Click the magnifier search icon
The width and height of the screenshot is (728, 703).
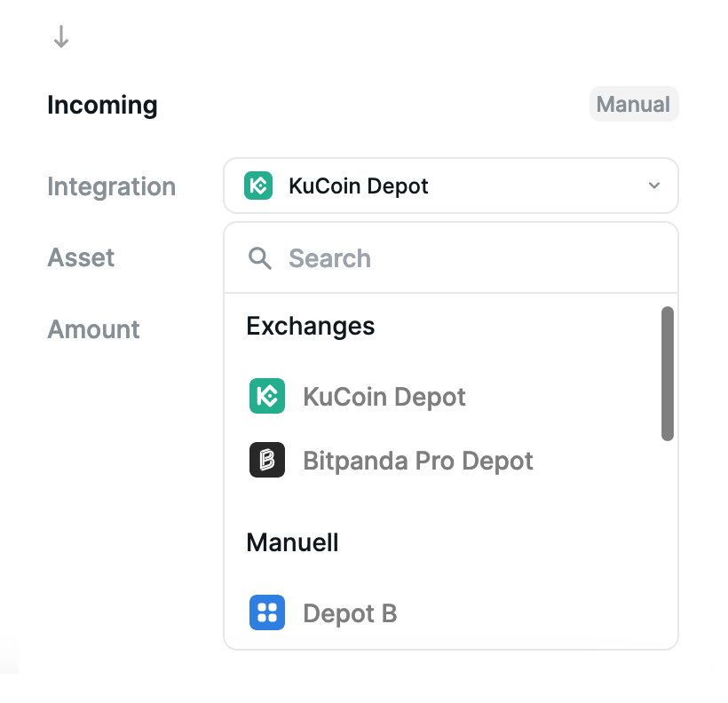259,258
